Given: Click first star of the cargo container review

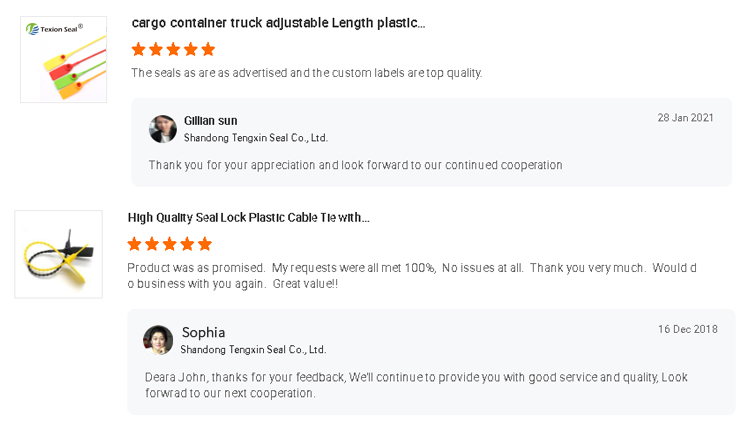Looking at the screenshot, I should (139, 49).
